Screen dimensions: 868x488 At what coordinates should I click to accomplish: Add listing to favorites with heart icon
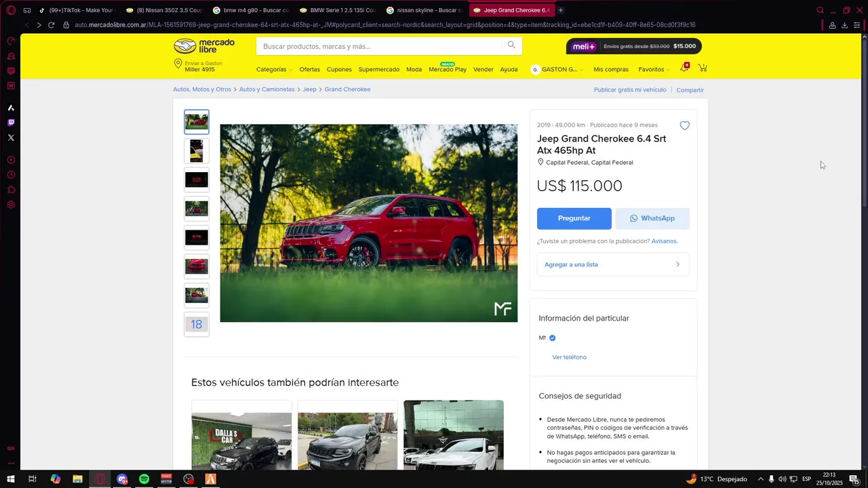coord(685,125)
